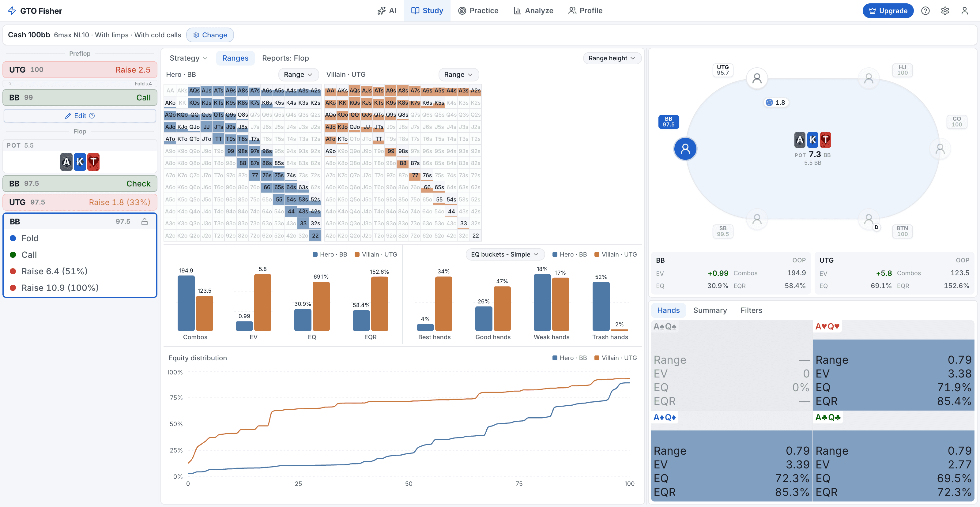This screenshot has height=507, width=980.
Task: Select the Hands tab
Action: pyautogui.click(x=668, y=310)
